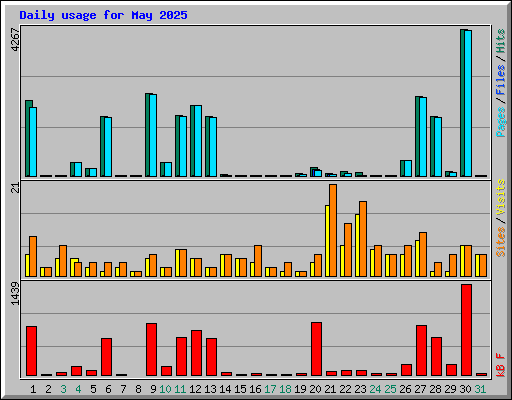Select green weekend day label 17
512x400 pixels.
click(x=270, y=389)
